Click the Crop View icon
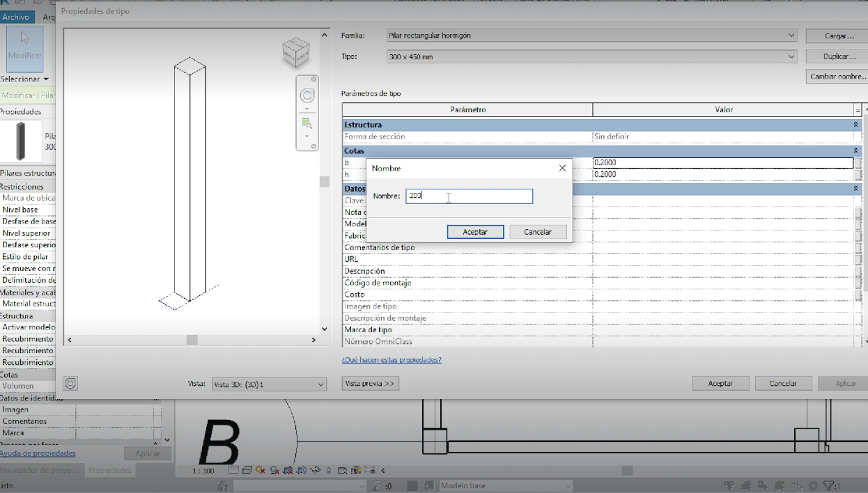 288,471
